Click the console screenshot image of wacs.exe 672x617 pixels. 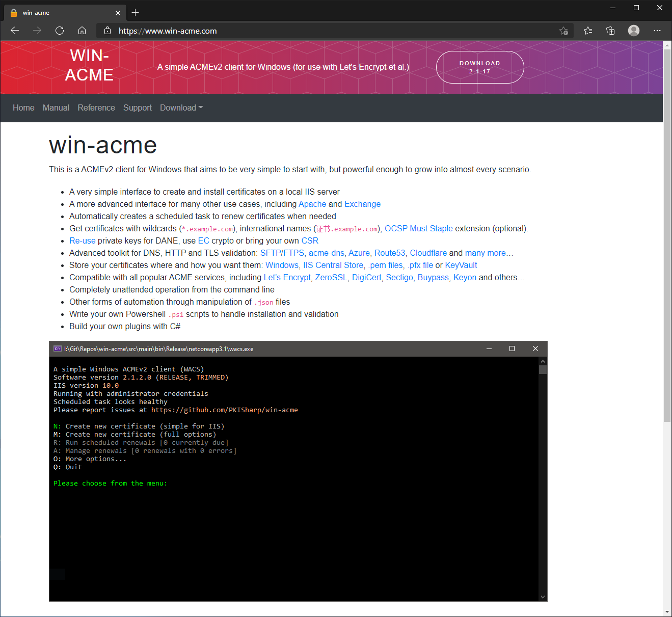(298, 471)
